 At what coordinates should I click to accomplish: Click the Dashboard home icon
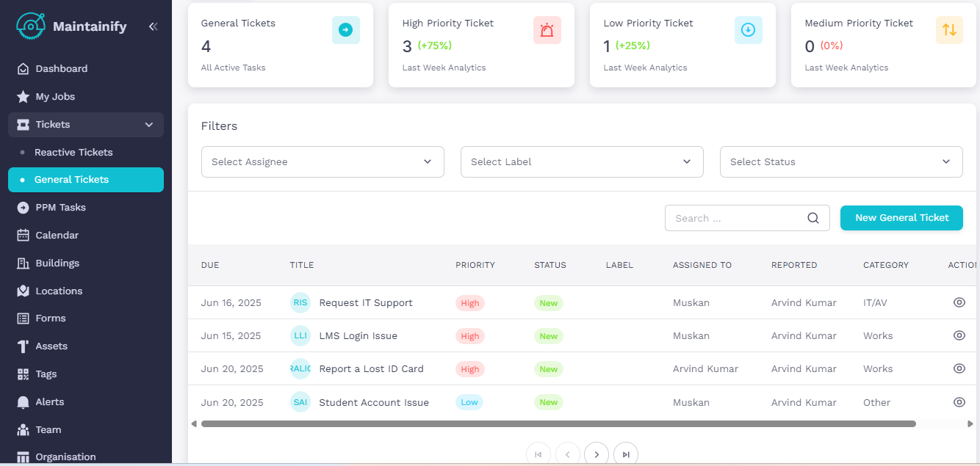click(23, 69)
